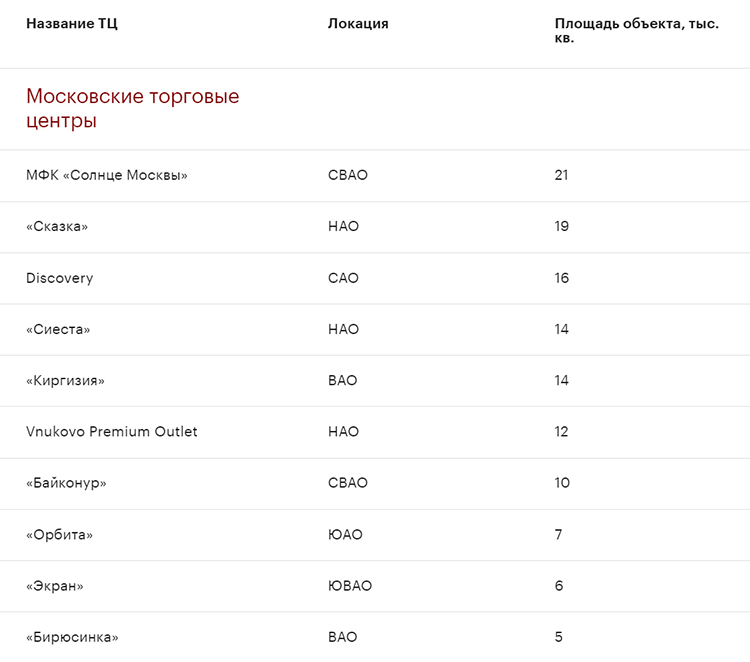Click the Discovery mall name
Viewport: 750px width, 662px height.
60,278
